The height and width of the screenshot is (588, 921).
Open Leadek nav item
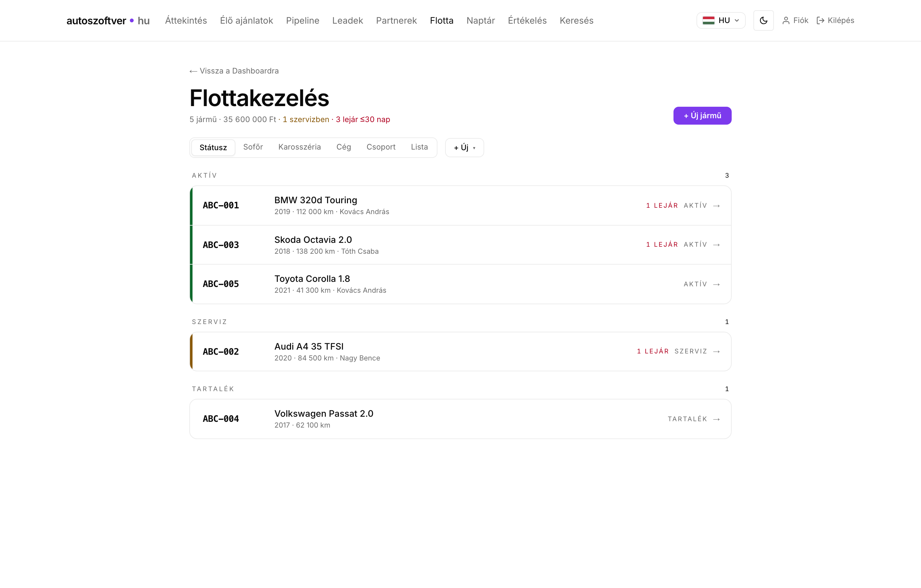pos(347,20)
